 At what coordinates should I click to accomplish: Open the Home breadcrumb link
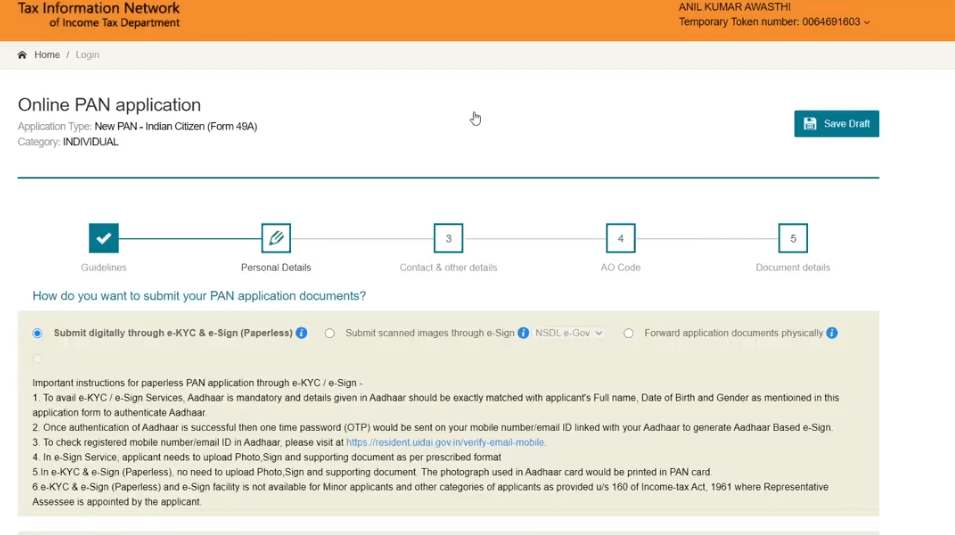47,55
